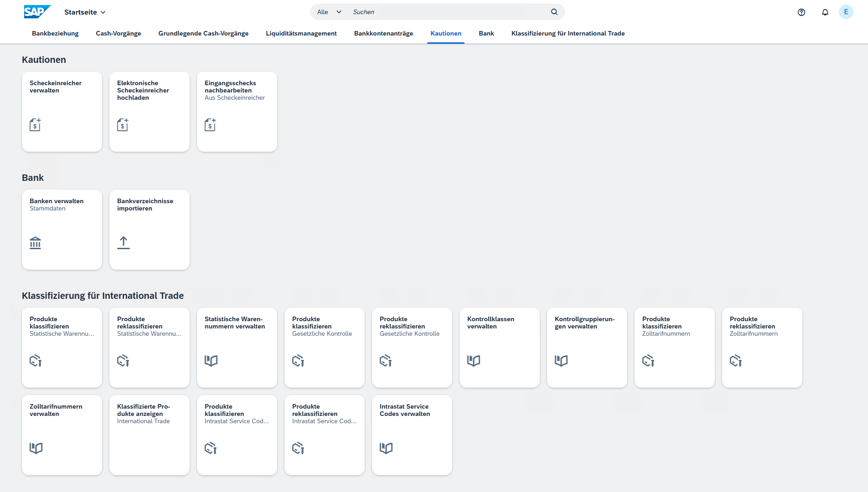
Task: Click the upload arrow icon on Bankverzeichnisse importieren
Action: pyautogui.click(x=123, y=243)
